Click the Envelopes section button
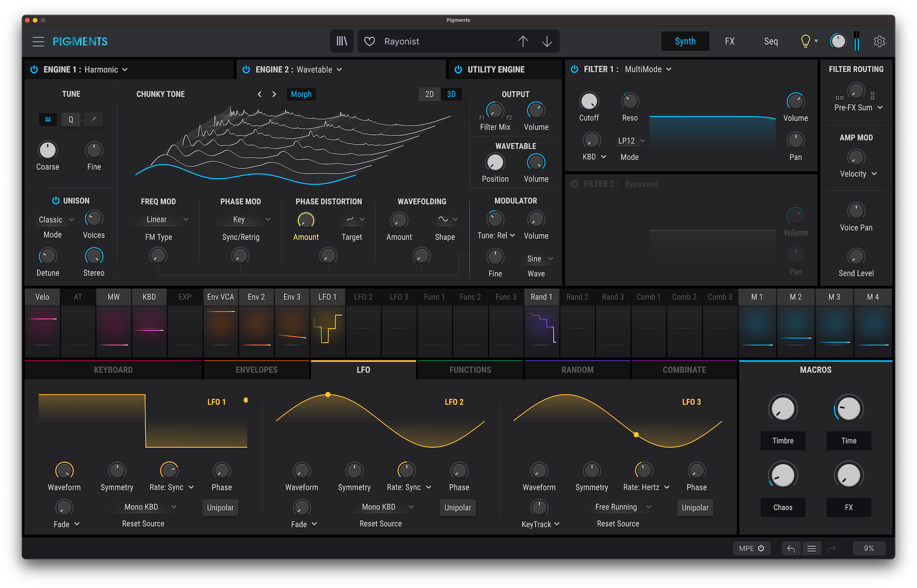 coord(257,369)
